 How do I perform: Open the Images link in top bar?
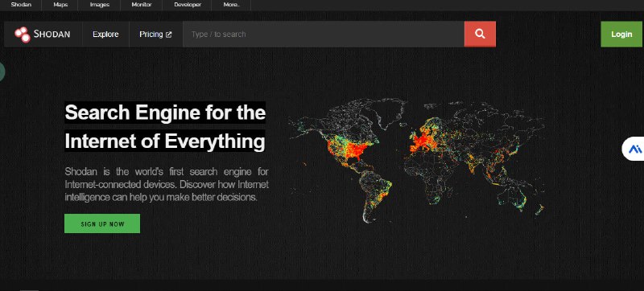tap(100, 5)
